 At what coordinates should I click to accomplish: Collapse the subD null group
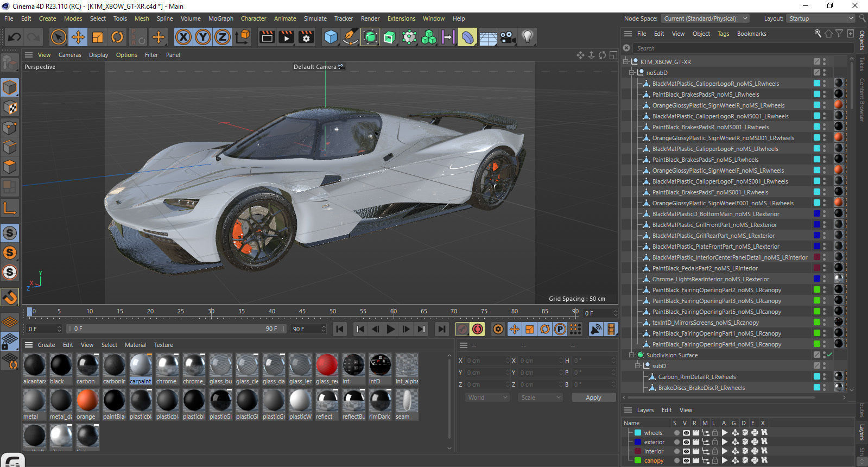638,366
